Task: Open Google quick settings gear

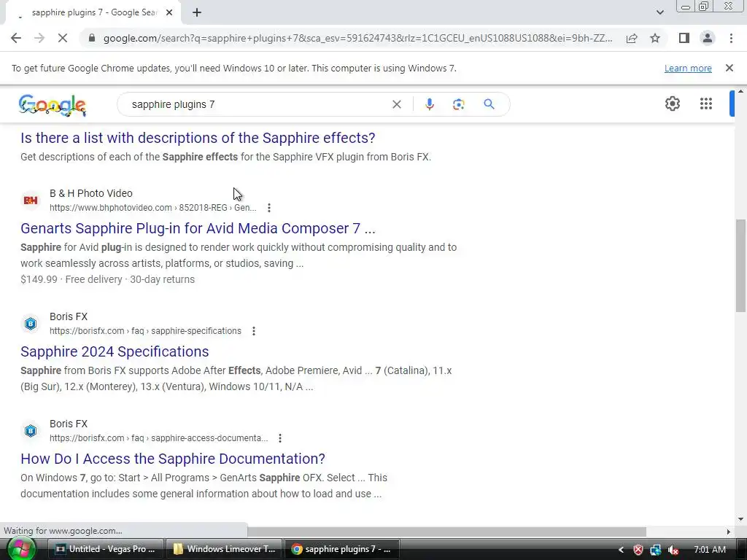Action: click(x=672, y=104)
